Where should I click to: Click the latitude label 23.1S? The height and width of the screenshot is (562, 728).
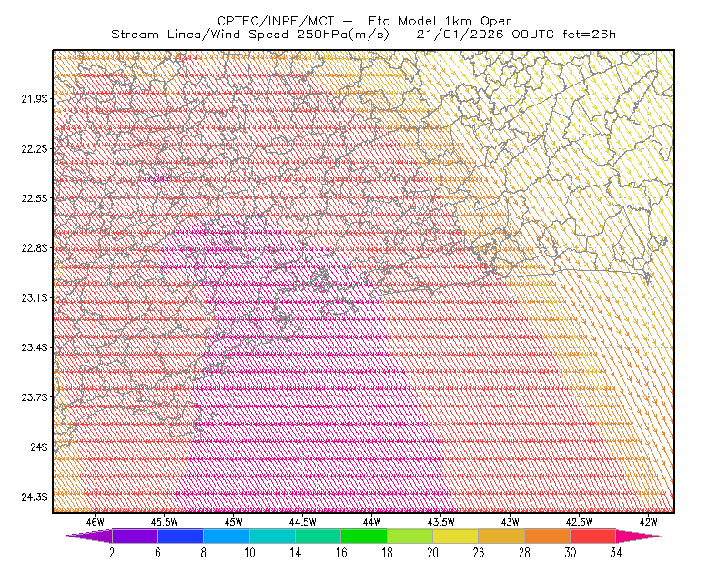(35, 298)
